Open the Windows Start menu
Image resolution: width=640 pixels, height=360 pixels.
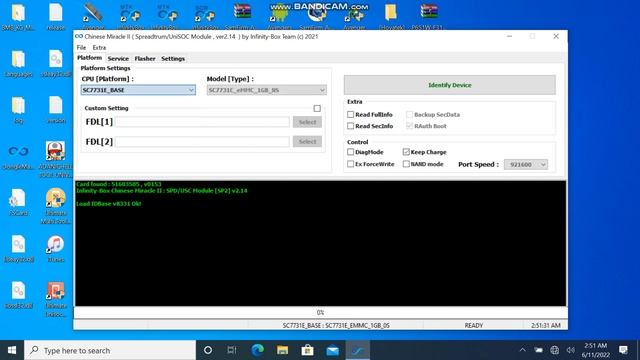pos(12,350)
